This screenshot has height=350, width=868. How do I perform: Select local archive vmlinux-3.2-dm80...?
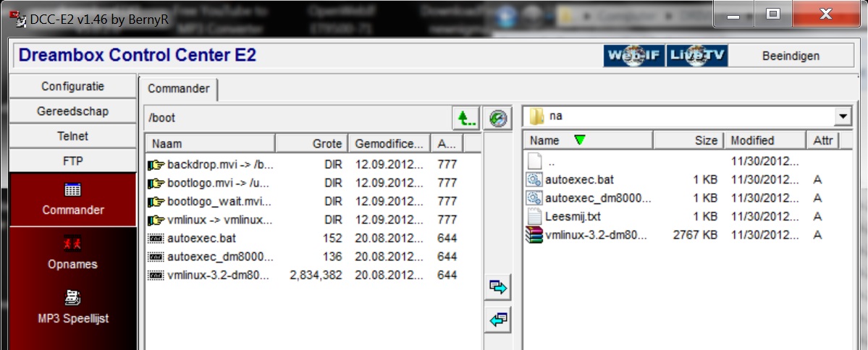point(596,235)
